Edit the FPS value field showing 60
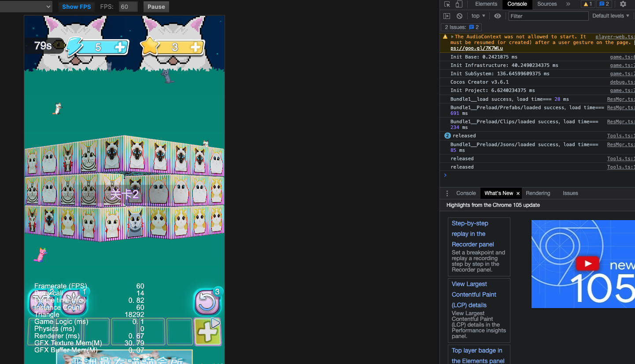This screenshot has width=635, height=364. point(128,7)
